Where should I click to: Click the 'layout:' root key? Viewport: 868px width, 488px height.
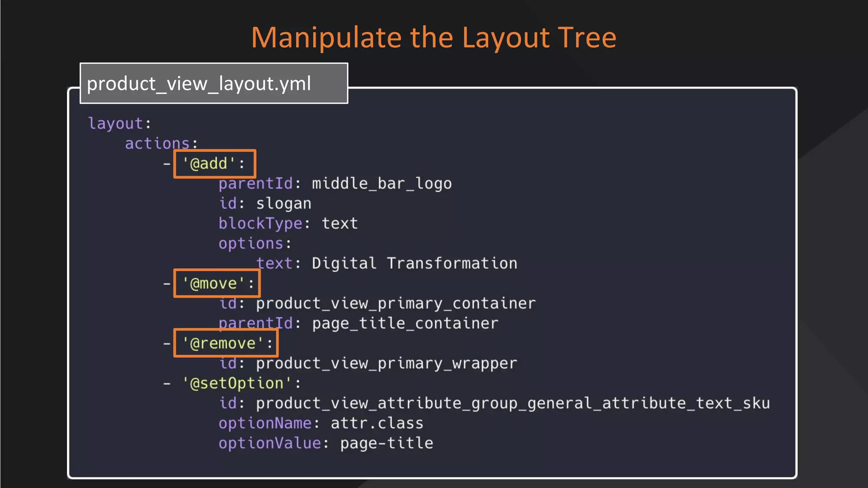120,124
